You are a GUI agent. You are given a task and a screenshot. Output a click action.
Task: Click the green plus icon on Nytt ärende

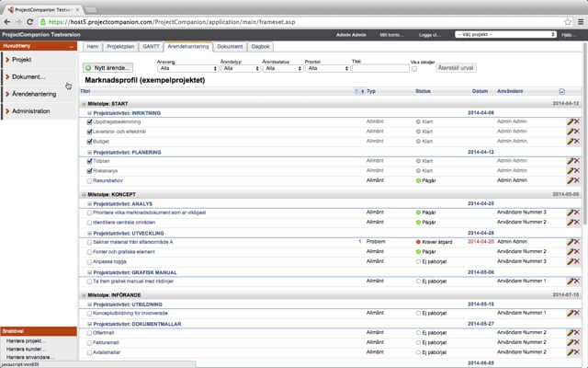(x=88, y=68)
